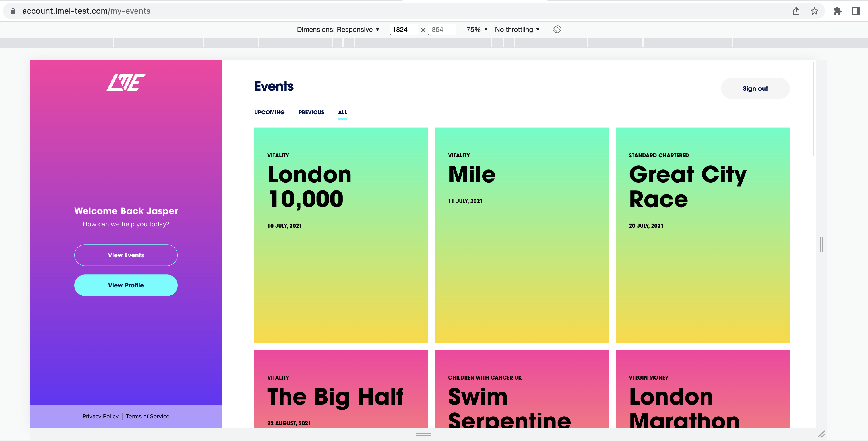The image size is (868, 441).
Task: Click the share page icon in address bar
Action: tap(796, 11)
